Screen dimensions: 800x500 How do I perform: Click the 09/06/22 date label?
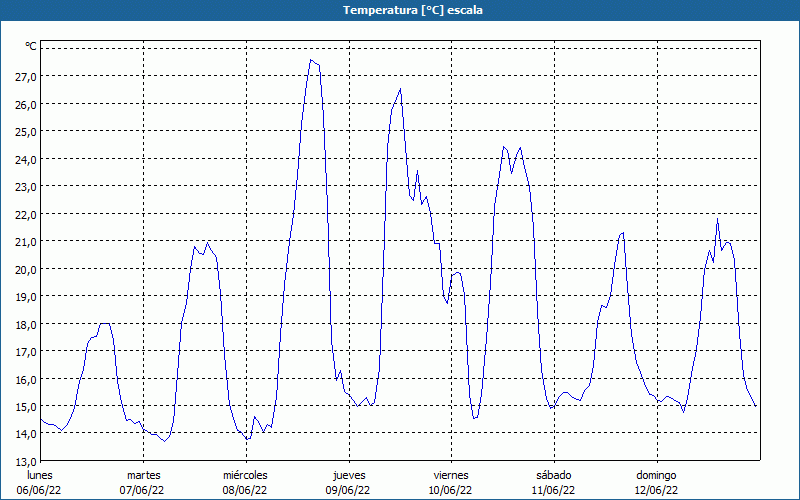tap(348, 491)
